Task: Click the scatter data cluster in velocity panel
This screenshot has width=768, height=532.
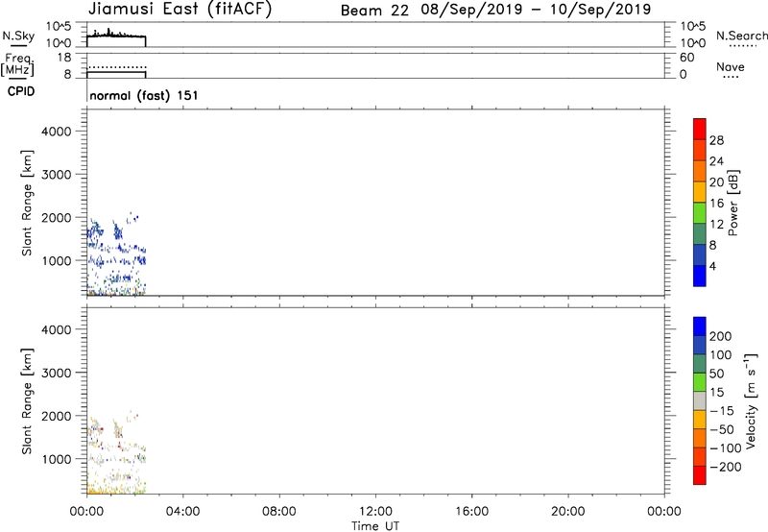Action: (116, 453)
